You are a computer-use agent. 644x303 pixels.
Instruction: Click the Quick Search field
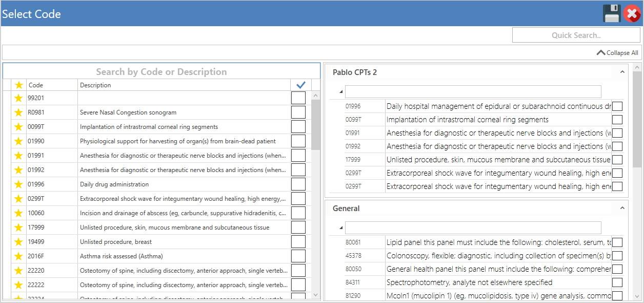click(576, 35)
